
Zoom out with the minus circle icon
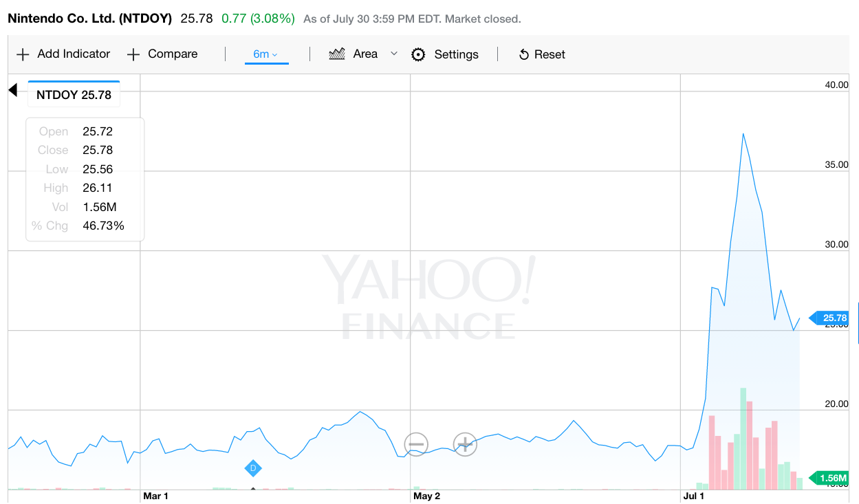416,444
